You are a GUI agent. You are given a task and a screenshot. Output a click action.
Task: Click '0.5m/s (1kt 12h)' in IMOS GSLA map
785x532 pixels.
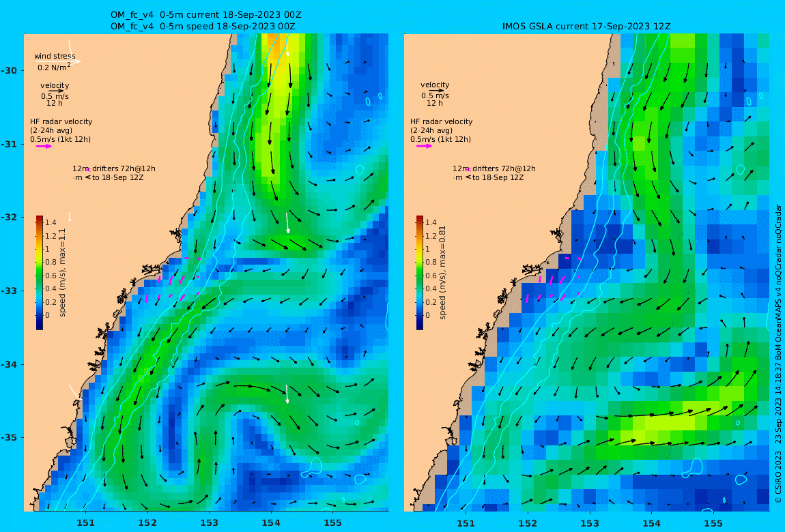click(441, 140)
